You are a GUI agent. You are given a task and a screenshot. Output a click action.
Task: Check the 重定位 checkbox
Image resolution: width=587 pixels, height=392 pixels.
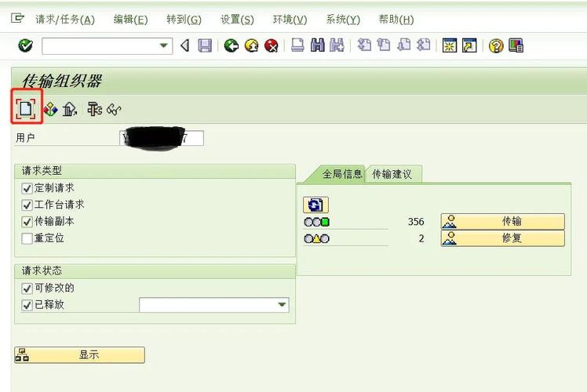coord(27,238)
